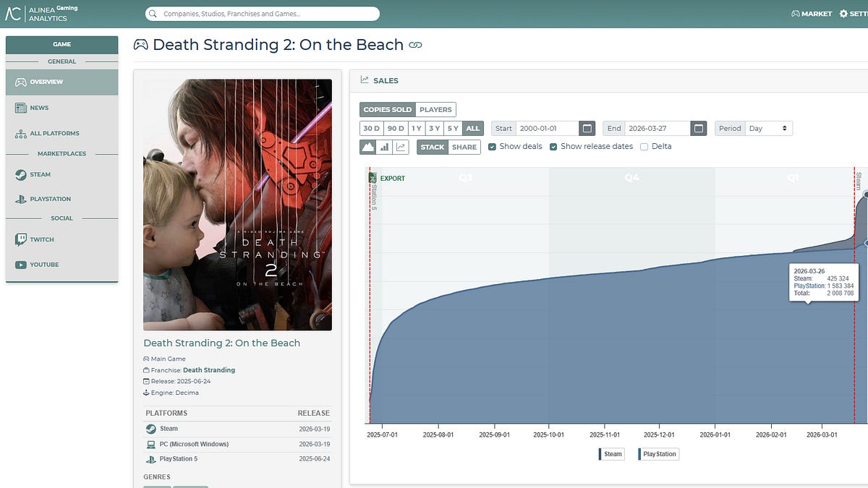Open the Start date calendar picker

click(x=587, y=128)
